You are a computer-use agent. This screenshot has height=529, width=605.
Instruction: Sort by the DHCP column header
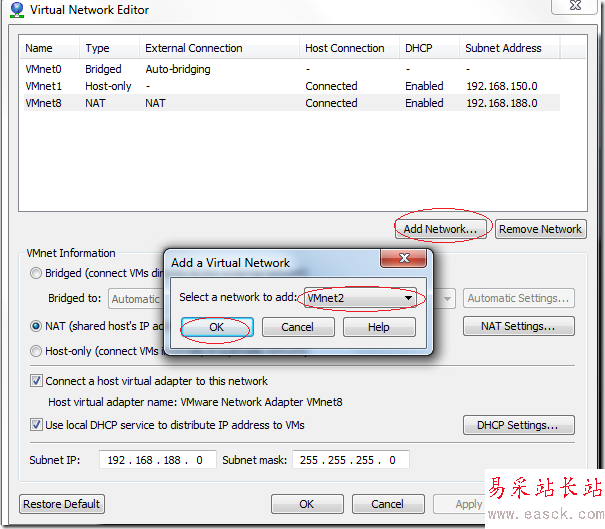point(429,48)
